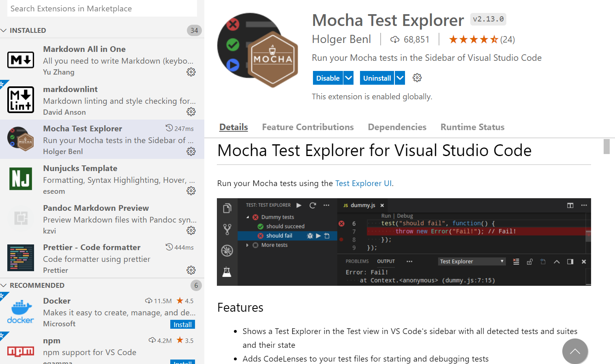Viewport: 615px width, 364px height.
Task: Click the Pandoc Markdown Preview gear icon
Action: click(191, 230)
